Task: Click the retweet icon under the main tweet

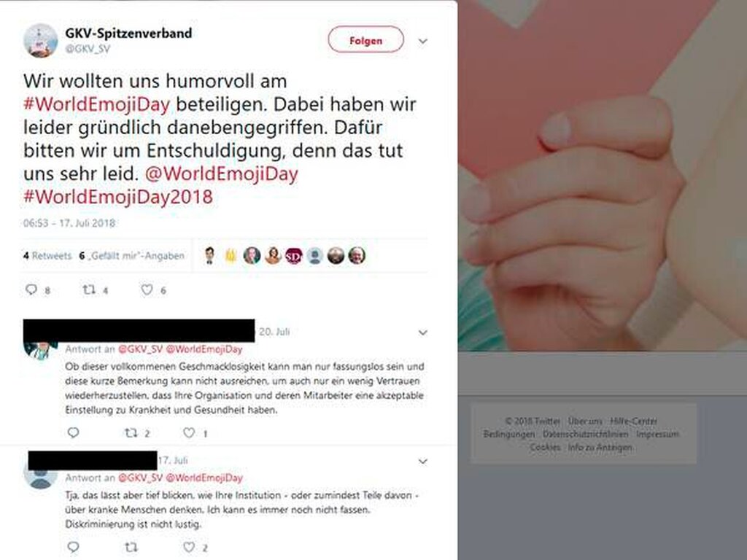Action: (89, 289)
